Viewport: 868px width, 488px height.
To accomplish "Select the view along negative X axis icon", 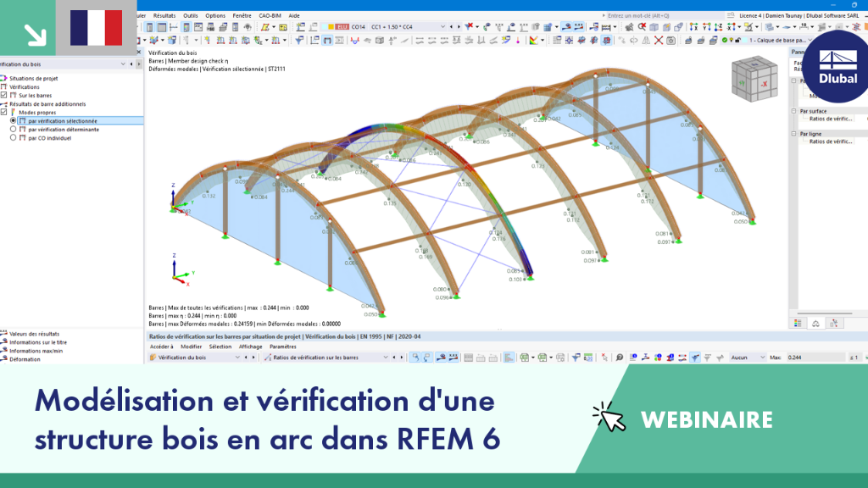I will (x=732, y=26).
